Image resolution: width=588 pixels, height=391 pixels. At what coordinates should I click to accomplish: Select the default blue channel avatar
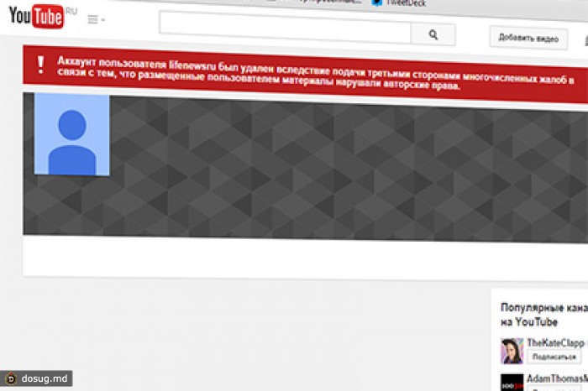71,134
